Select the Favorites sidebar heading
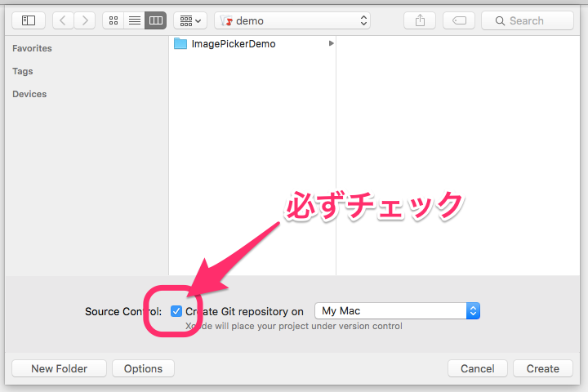The height and width of the screenshot is (392, 588). click(32, 48)
